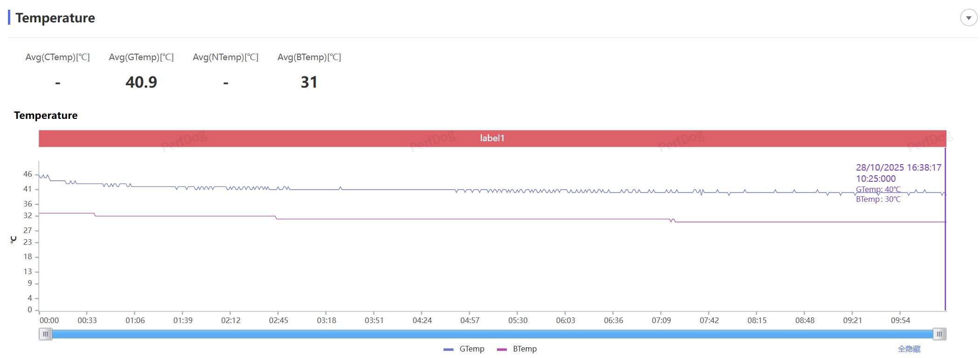Select the red label1 bar
The width and height of the screenshot is (980, 358).
[492, 138]
